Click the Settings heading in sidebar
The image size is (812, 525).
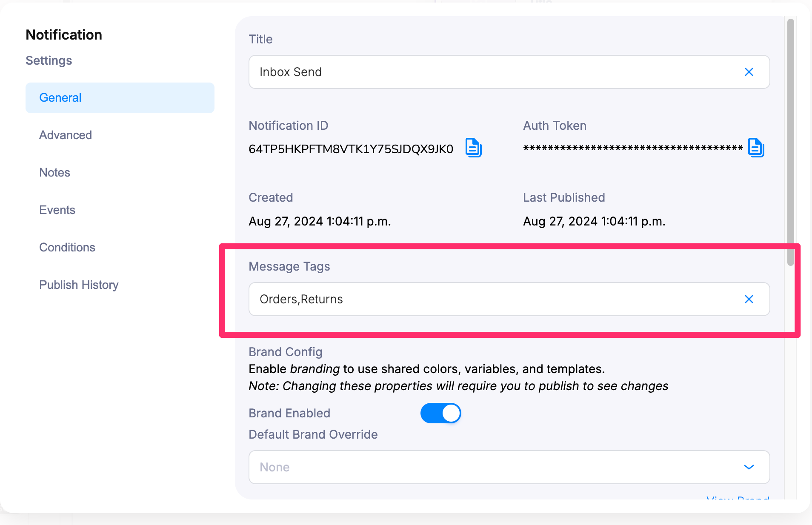(x=49, y=60)
